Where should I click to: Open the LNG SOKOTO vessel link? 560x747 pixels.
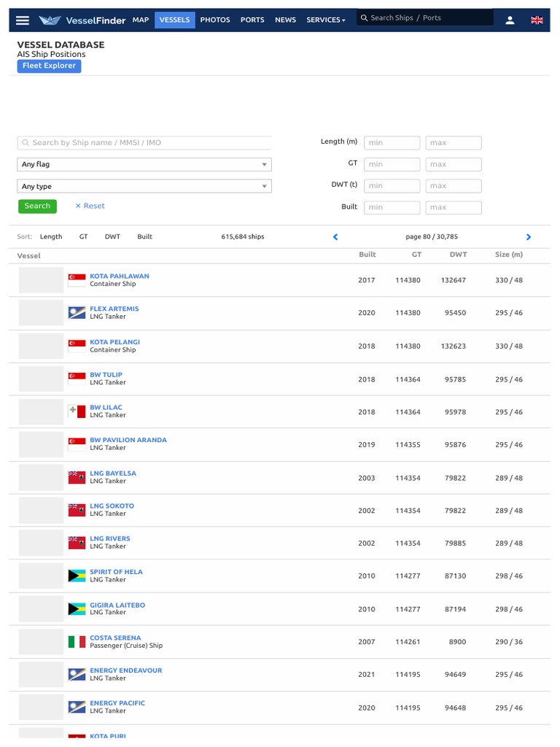click(x=112, y=506)
